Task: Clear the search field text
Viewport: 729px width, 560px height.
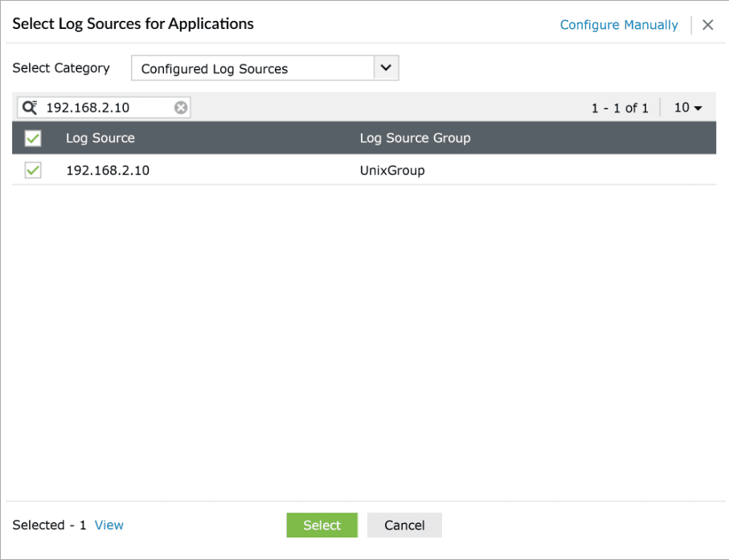Action: click(181, 108)
